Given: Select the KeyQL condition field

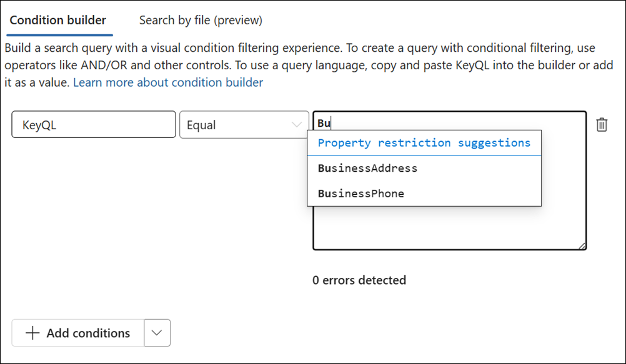Looking at the screenshot, I should click(94, 125).
